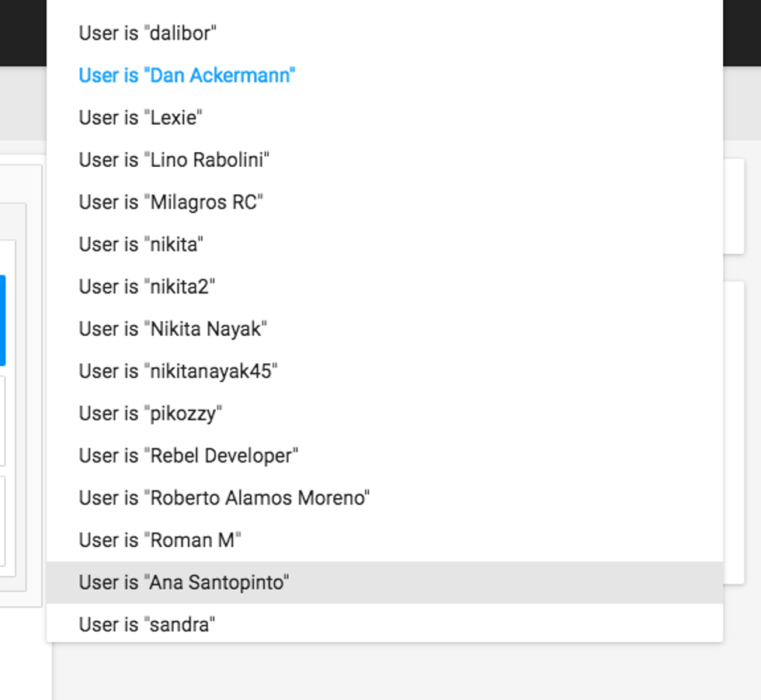Click the dark header bar right of dropdown
The image size is (761, 700).
click(742, 33)
